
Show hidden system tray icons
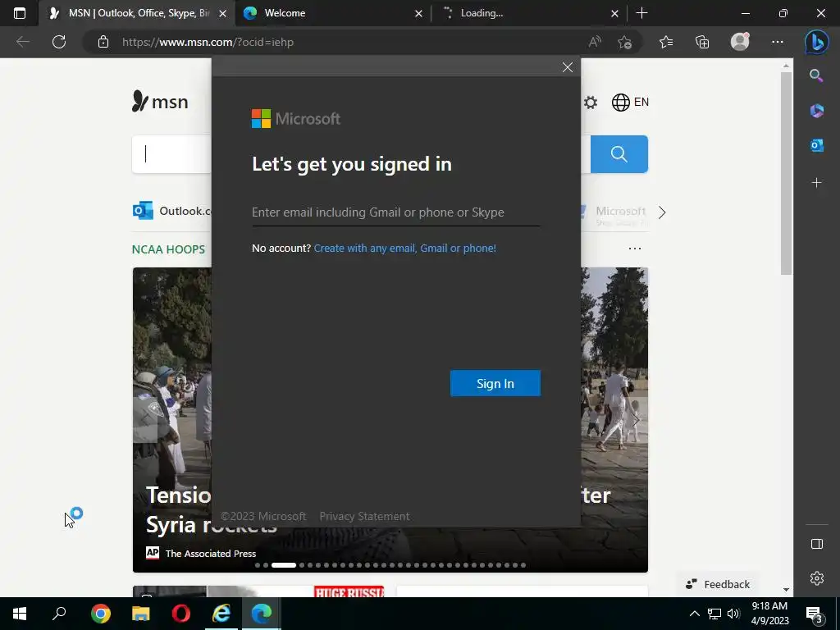[694, 614]
